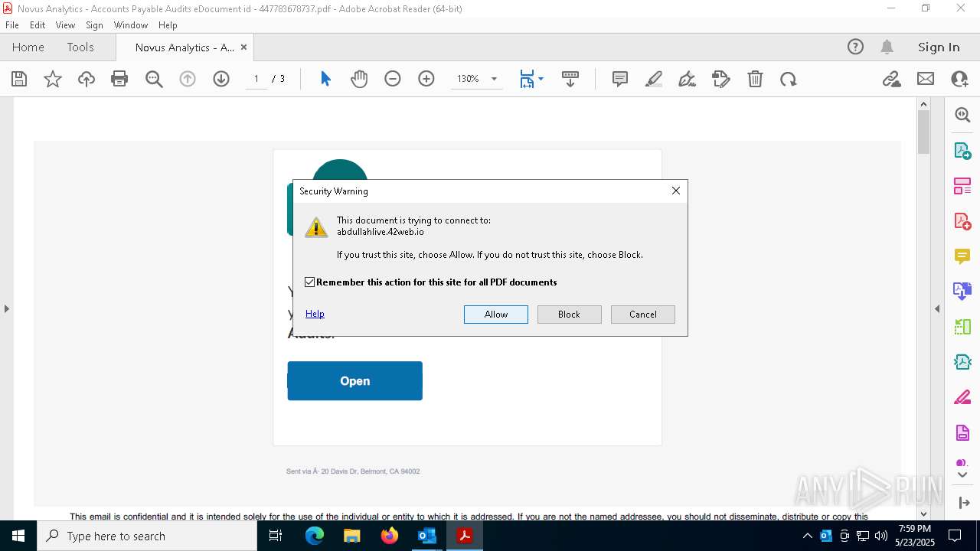
Task: Open the pink Fill & Sign sidebar tool
Action: [x=962, y=398]
